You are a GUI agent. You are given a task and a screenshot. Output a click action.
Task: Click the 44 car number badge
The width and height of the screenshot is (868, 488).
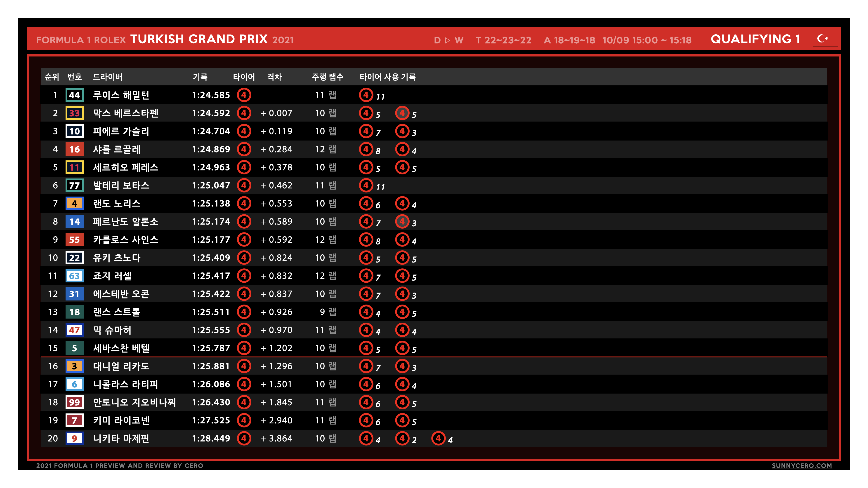(74, 95)
